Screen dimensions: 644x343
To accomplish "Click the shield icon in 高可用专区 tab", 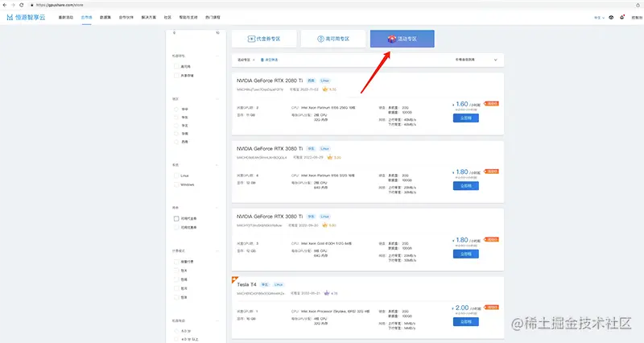I will 320,39.
